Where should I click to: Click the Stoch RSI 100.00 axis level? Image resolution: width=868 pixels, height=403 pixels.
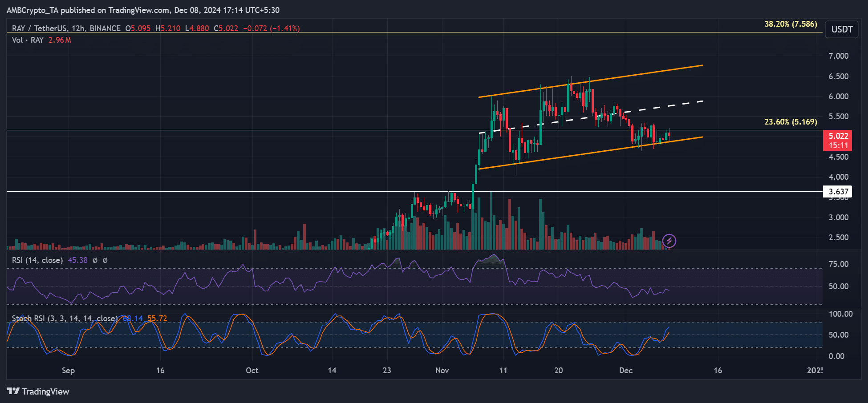tap(840, 314)
